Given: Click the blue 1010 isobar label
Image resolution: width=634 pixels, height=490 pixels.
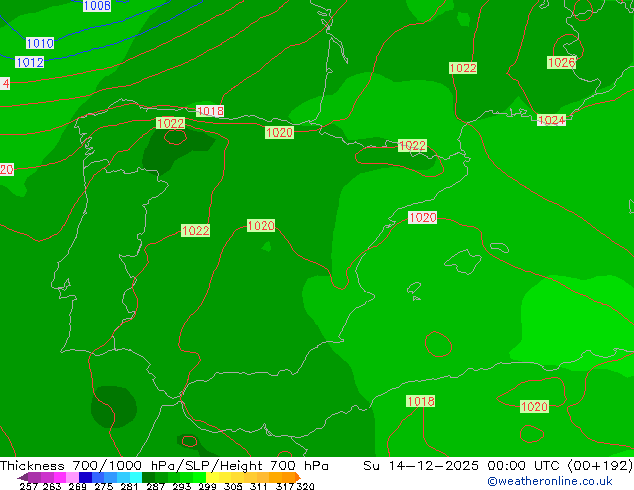Looking at the screenshot, I should click(x=40, y=43).
